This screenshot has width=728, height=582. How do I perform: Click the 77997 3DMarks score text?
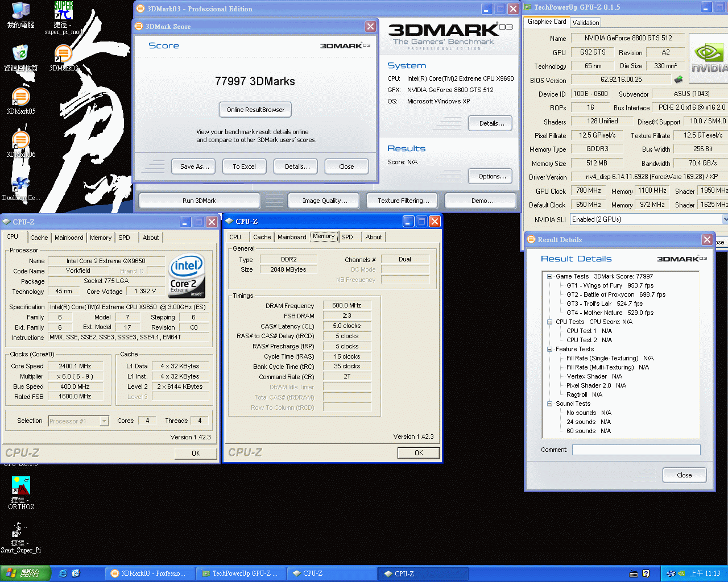pos(255,81)
